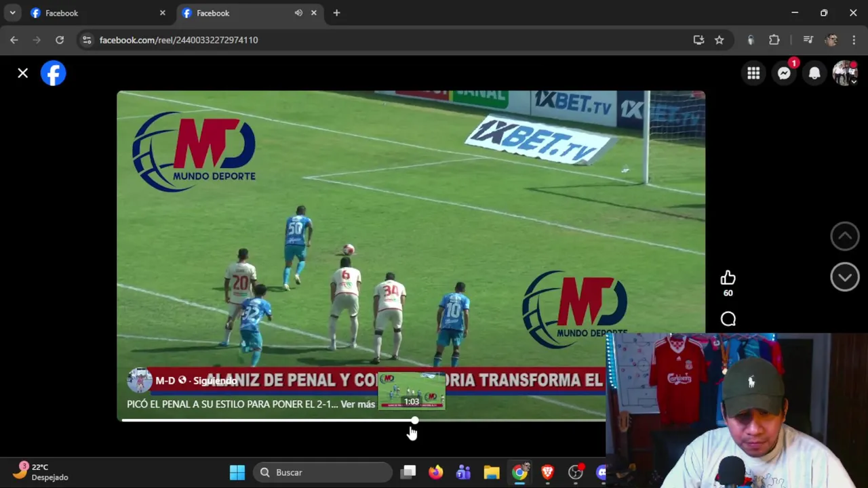Open Microsoft Teams from the taskbar
This screenshot has height=488, width=868.
(463, 472)
